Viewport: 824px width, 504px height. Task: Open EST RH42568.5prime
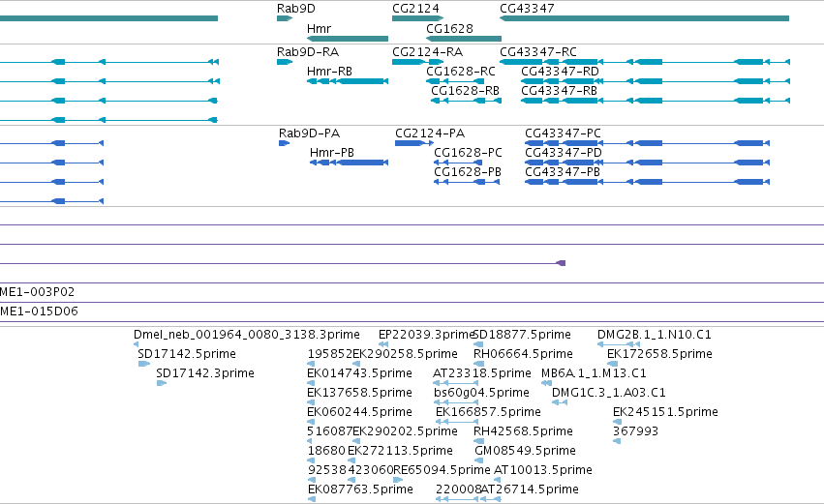[523, 431]
